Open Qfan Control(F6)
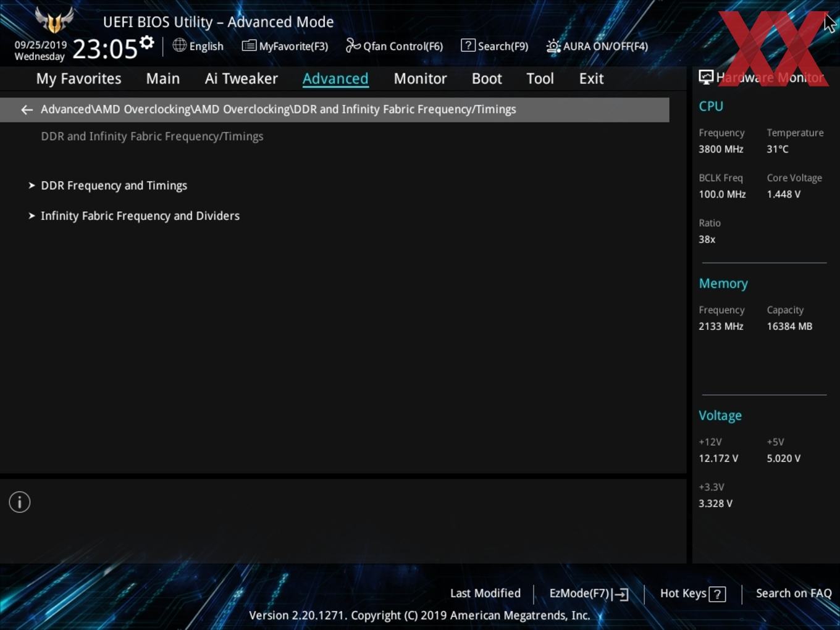The height and width of the screenshot is (630, 840). pos(394,46)
